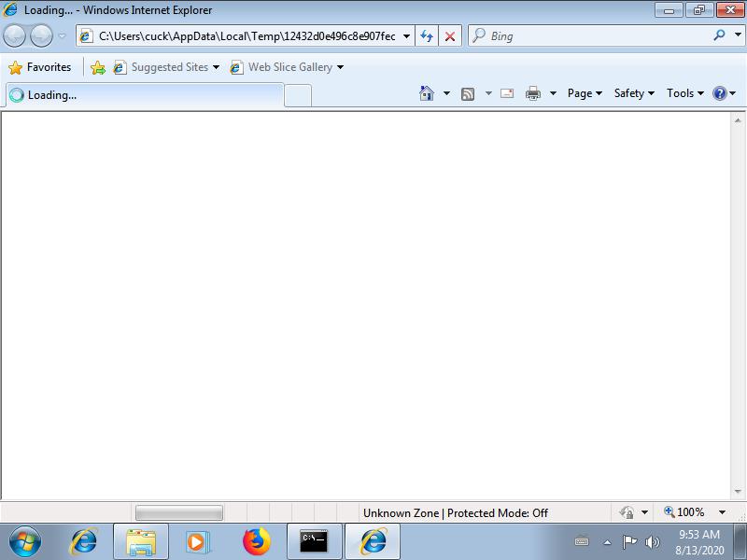The image size is (747, 560).
Task: Select the Loading... tab
Action: point(145,95)
